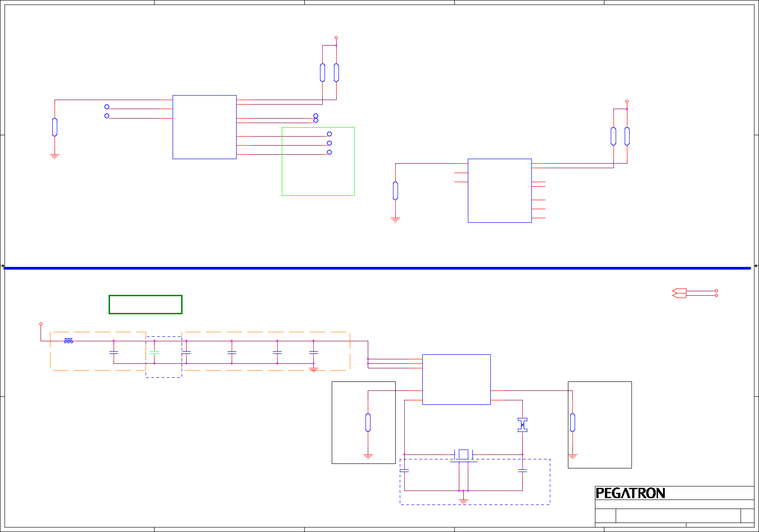Click power node above the upper-left IC's pull-up resistors
The image size is (759, 532).
(336, 38)
